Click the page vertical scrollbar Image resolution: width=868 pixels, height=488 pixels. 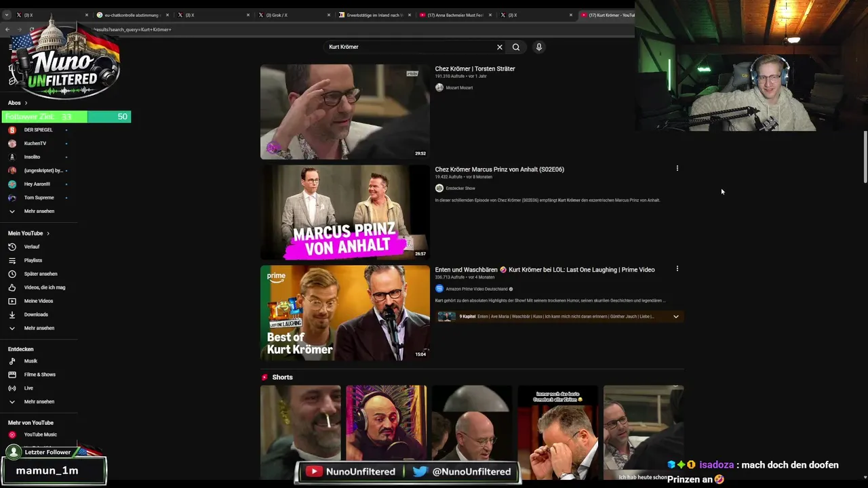pos(865,157)
